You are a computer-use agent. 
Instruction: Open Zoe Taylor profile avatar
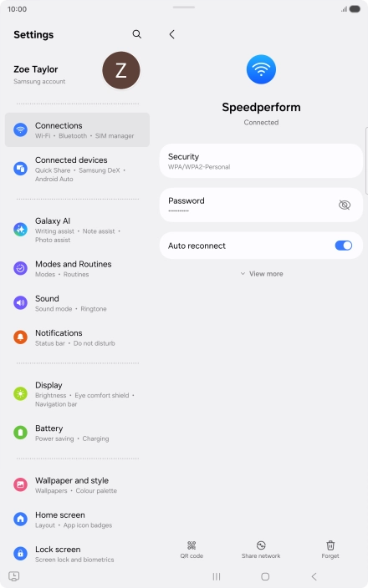click(x=121, y=70)
